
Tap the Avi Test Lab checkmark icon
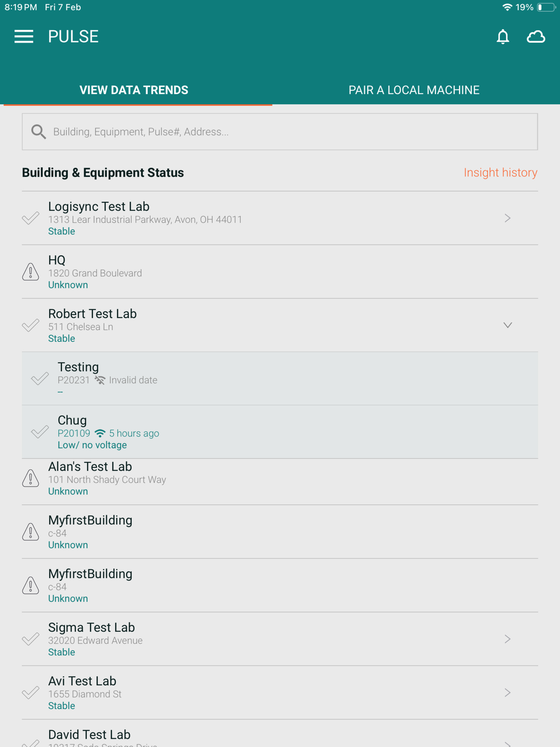(30, 693)
